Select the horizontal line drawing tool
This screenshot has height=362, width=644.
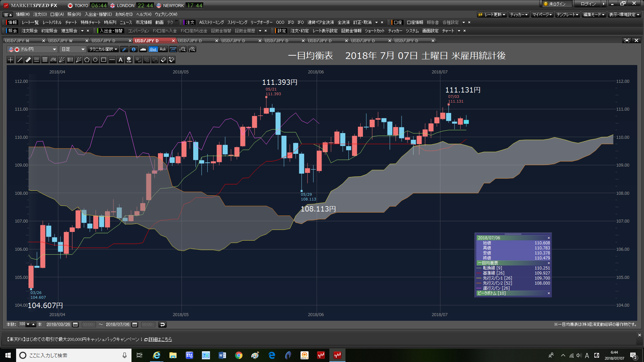click(x=112, y=60)
